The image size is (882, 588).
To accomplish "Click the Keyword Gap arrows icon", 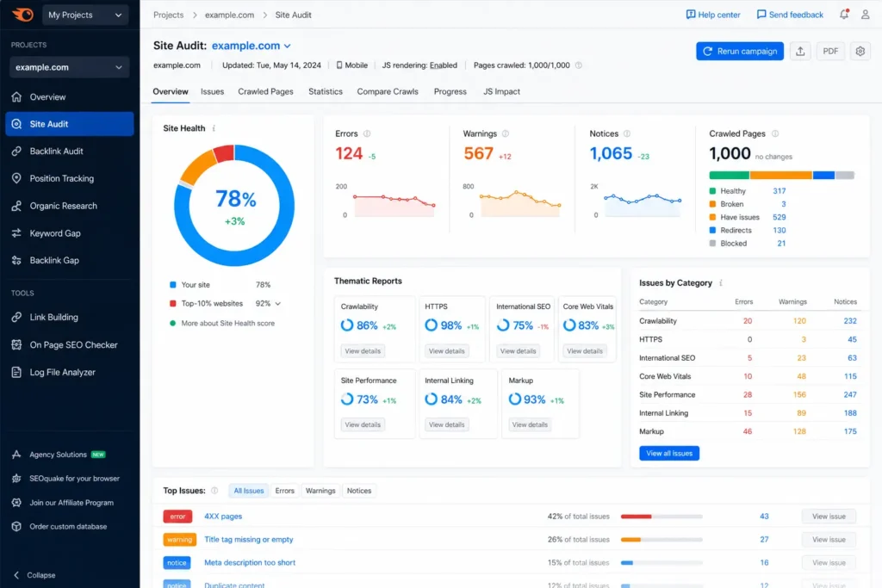I will click(x=16, y=232).
